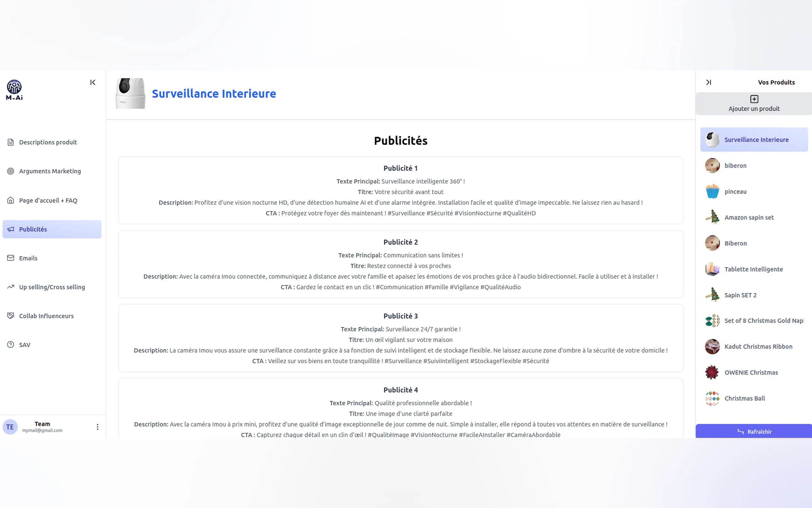Click the Collab Influenceurs handshake icon
The width and height of the screenshot is (812, 508).
[x=11, y=316]
